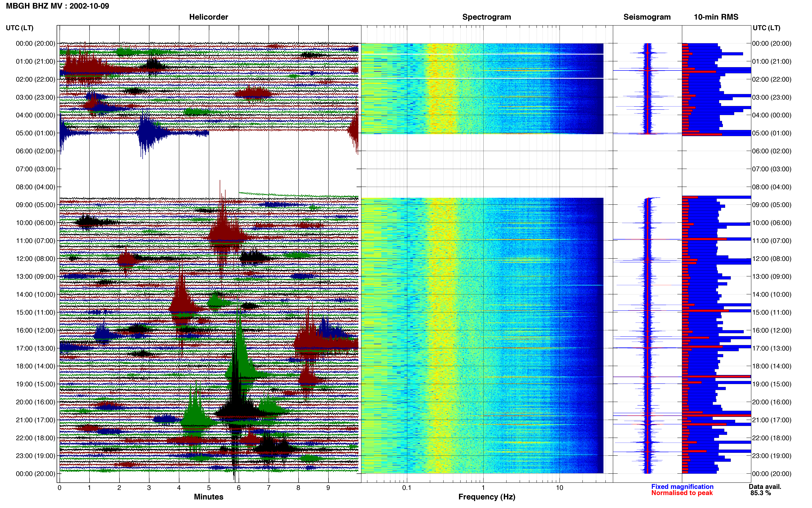Screen dimensions: 812x508
Task: Click tick '3' on the Minutes axis
Action: [149, 488]
